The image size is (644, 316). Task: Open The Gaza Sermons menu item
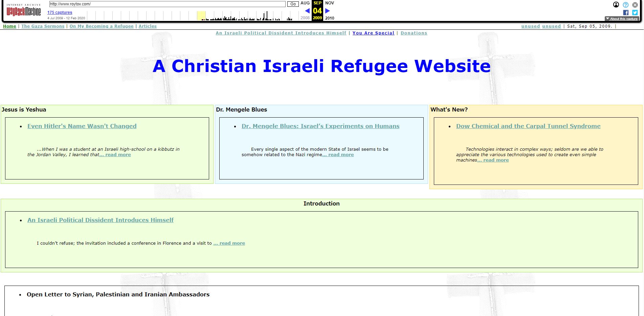(43, 26)
